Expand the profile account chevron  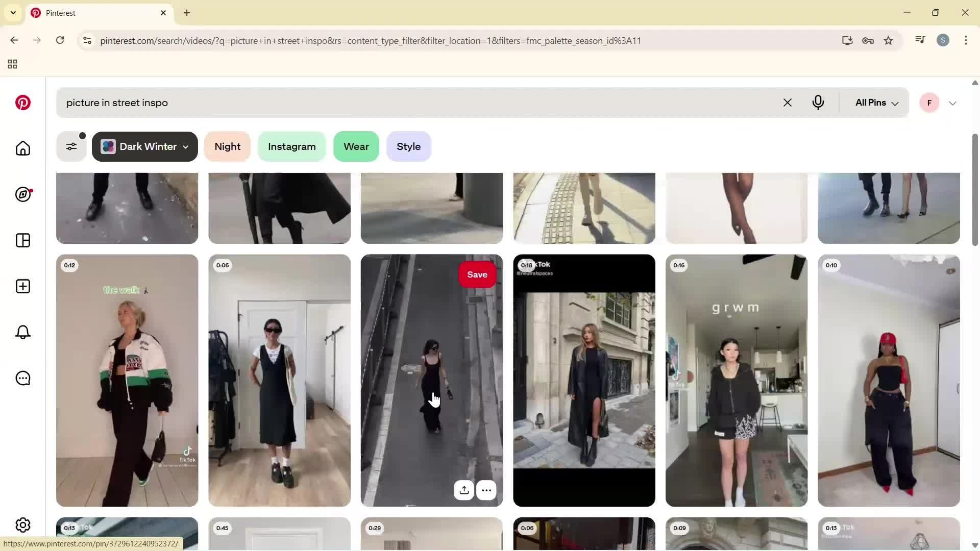point(952,103)
